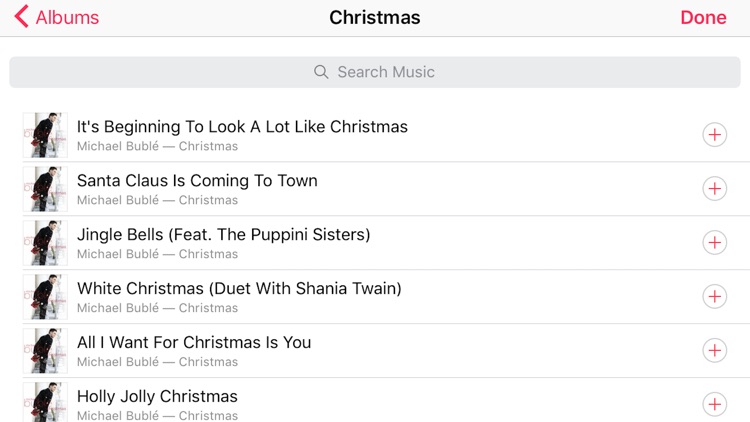The image size is (750, 422).
Task: Open album art thumbnail for Santa Claus song
Action: (45, 189)
